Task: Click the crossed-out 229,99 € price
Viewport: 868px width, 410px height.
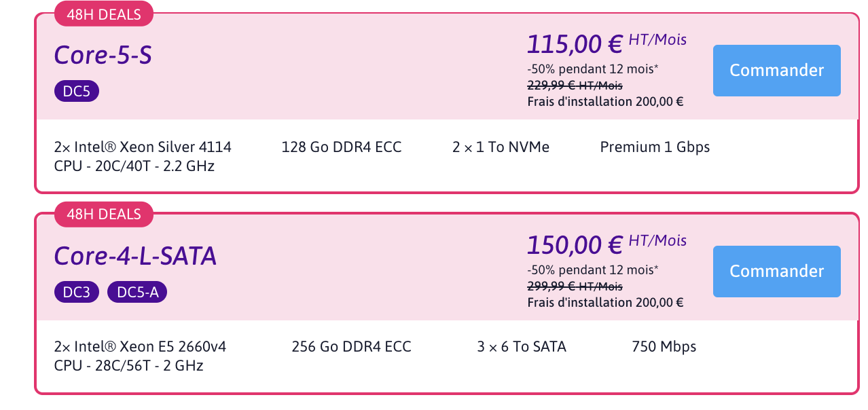Action: click(x=575, y=86)
